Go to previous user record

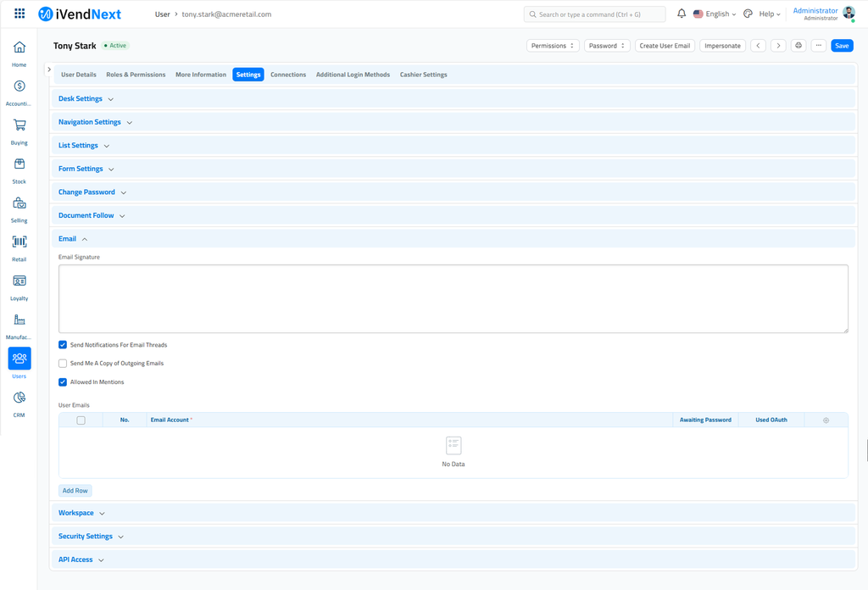coord(759,46)
